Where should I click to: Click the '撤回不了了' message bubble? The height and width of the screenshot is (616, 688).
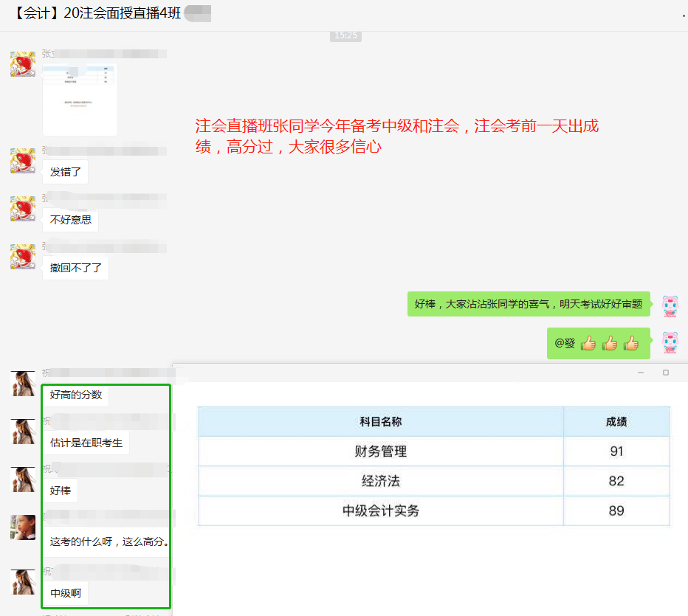tap(75, 268)
